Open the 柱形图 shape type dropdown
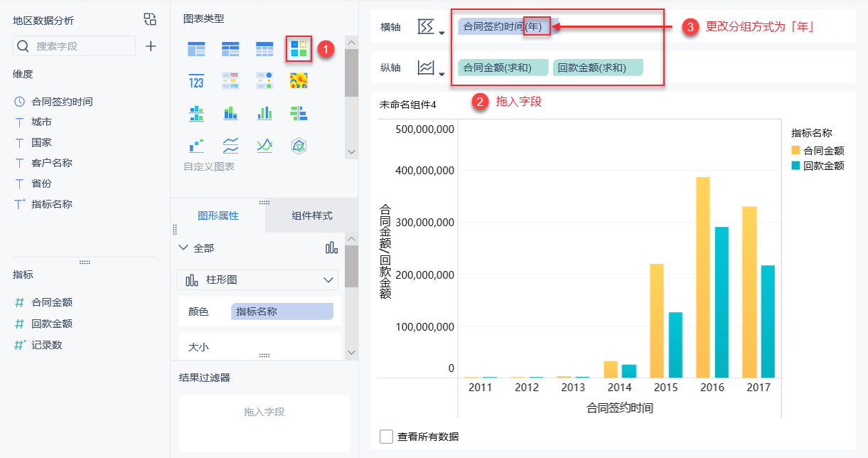This screenshot has width=868, height=458. [x=257, y=279]
